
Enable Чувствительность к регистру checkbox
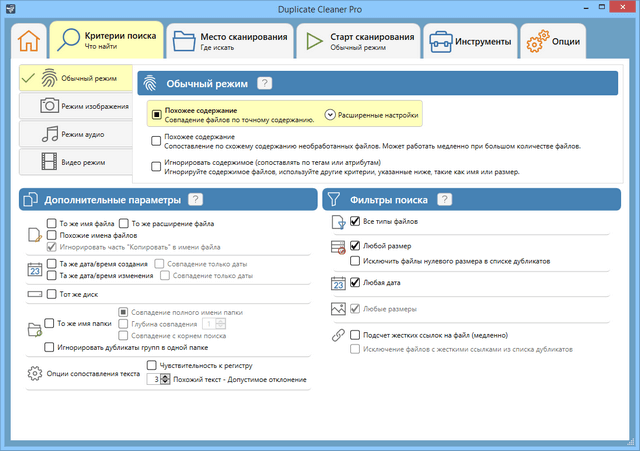click(x=151, y=366)
